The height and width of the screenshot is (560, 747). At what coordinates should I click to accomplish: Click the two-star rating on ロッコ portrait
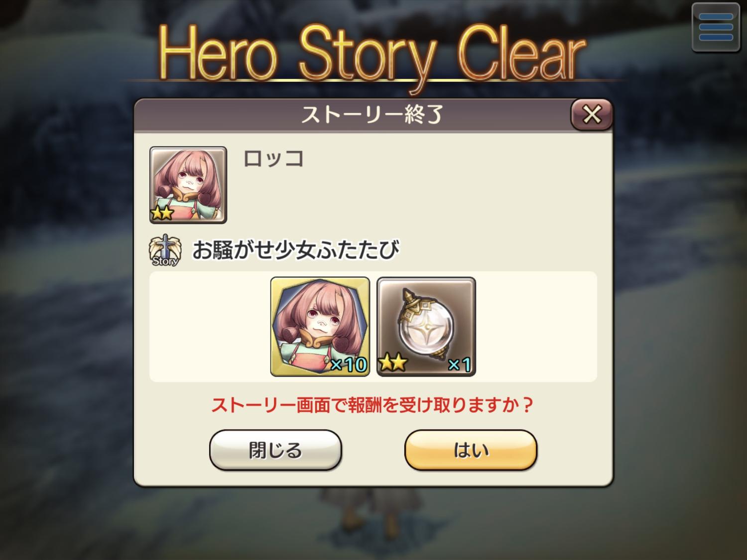click(162, 213)
